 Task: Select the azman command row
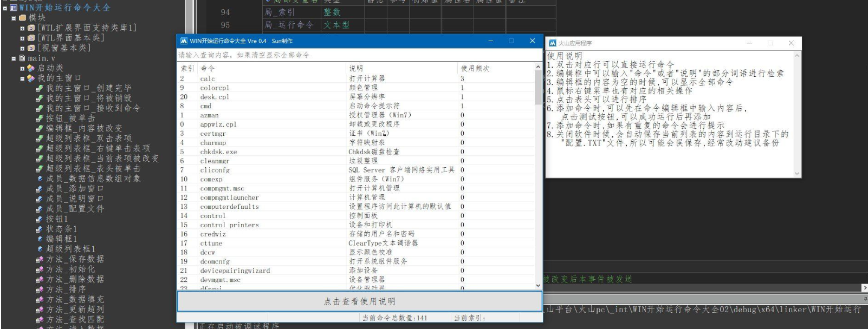356,115
